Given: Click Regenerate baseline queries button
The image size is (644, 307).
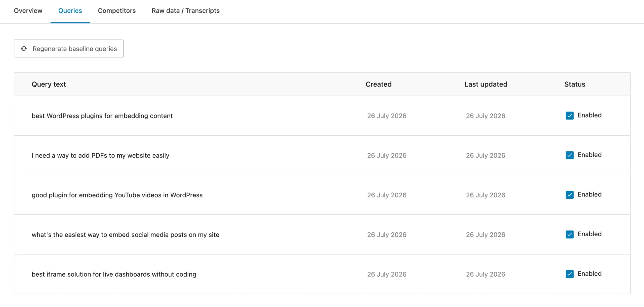Looking at the screenshot, I should 69,49.
